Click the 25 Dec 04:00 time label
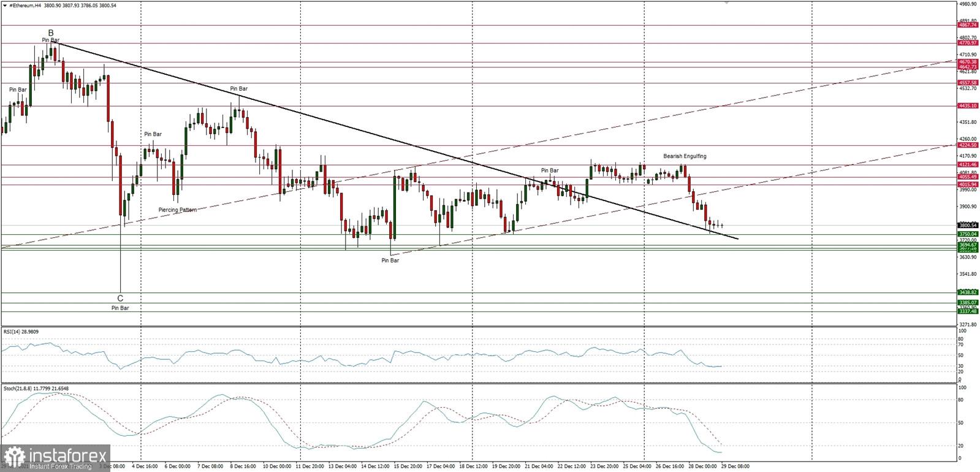 [637, 466]
